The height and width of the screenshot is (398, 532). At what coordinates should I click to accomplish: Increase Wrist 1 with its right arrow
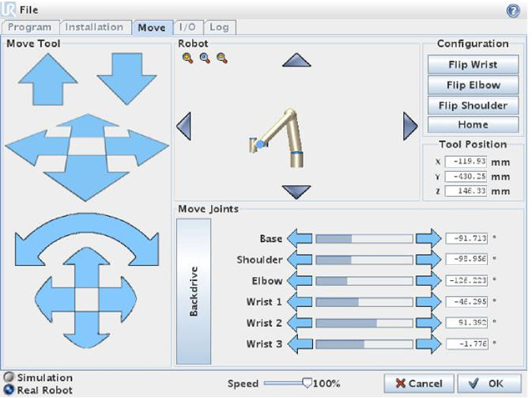coord(428,301)
